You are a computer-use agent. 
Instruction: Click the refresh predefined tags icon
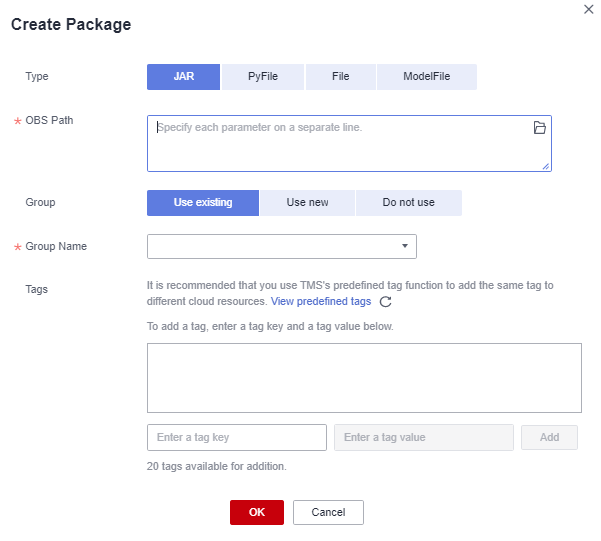385,302
